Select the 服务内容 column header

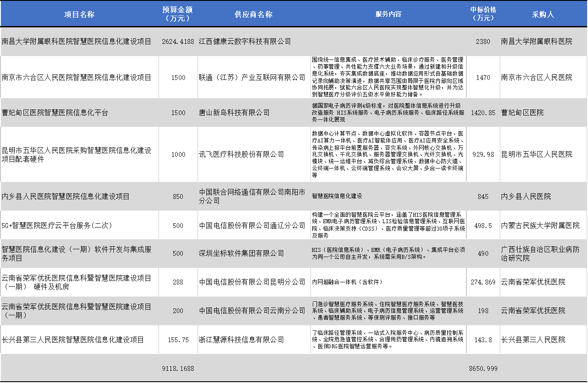tap(388, 14)
